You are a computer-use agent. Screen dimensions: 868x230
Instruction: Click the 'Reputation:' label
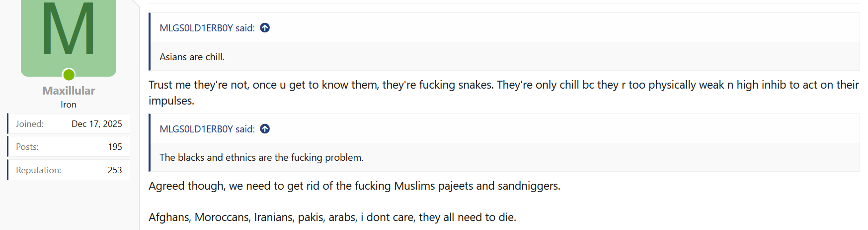39,170
